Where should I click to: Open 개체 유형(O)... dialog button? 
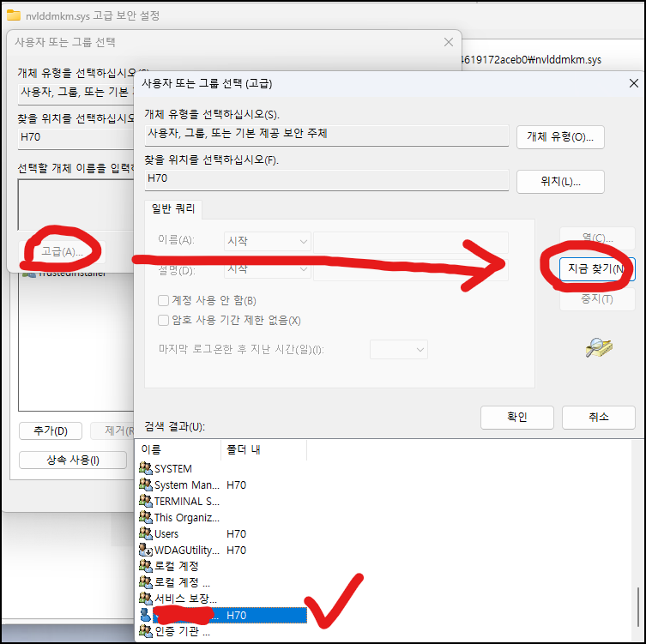(560, 137)
